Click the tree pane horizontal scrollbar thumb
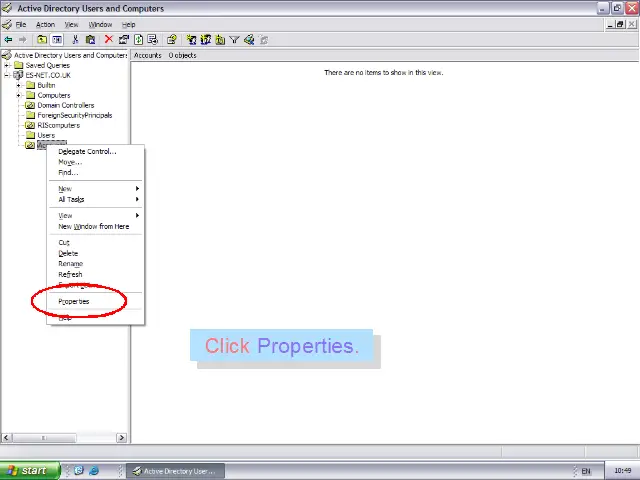The height and width of the screenshot is (480, 640). [x=44, y=438]
